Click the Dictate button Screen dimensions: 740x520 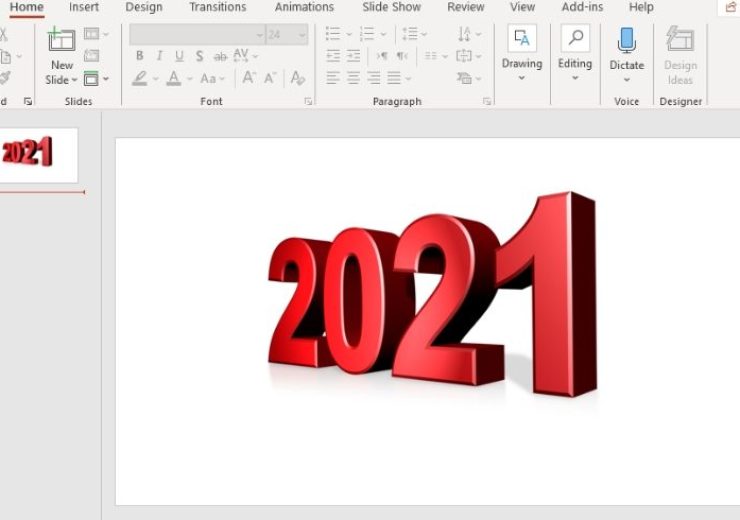(626, 54)
